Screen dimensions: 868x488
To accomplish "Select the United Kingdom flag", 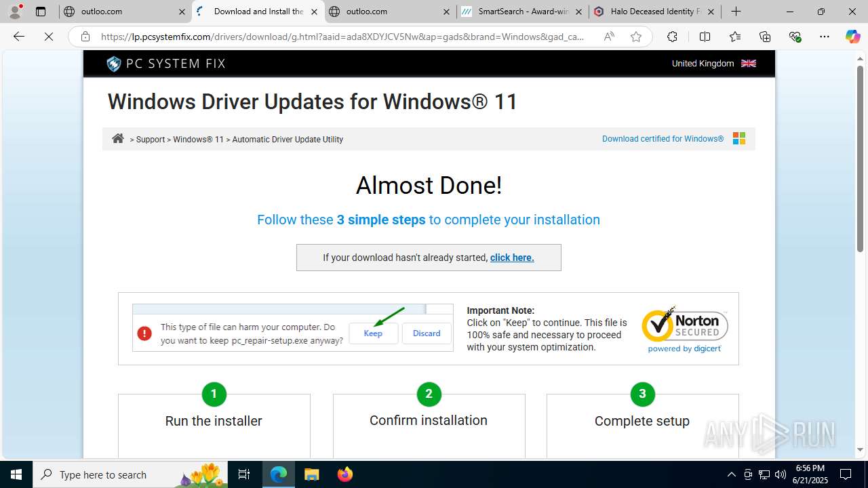I will (x=749, y=63).
